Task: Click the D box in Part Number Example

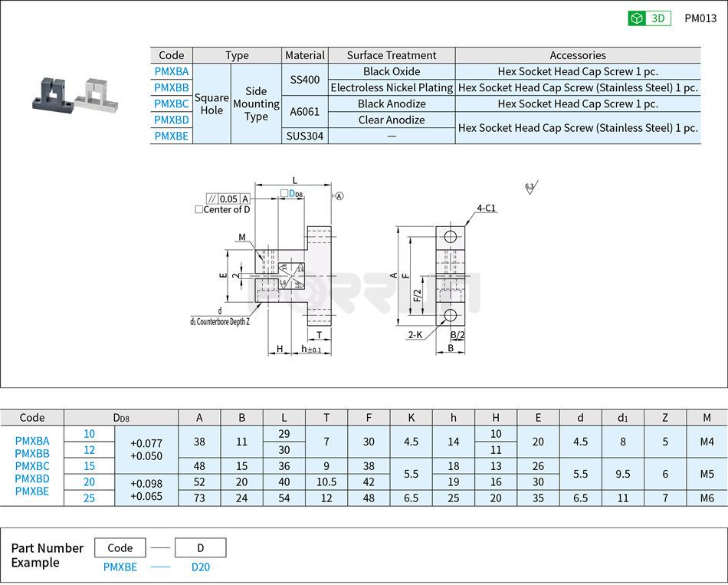Action: tap(200, 547)
